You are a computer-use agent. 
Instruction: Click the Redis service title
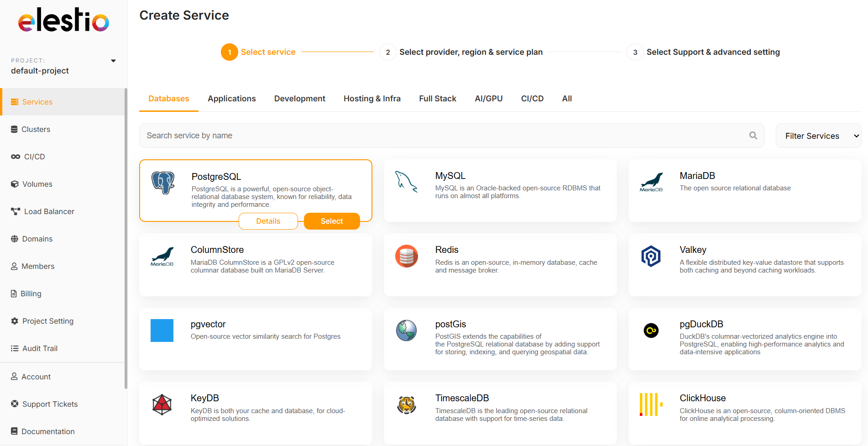(447, 250)
